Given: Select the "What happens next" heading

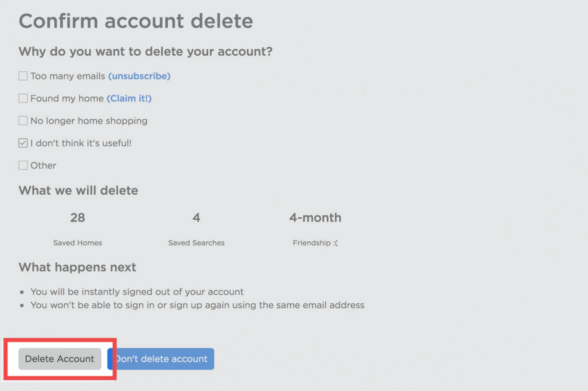Looking at the screenshot, I should tap(78, 267).
